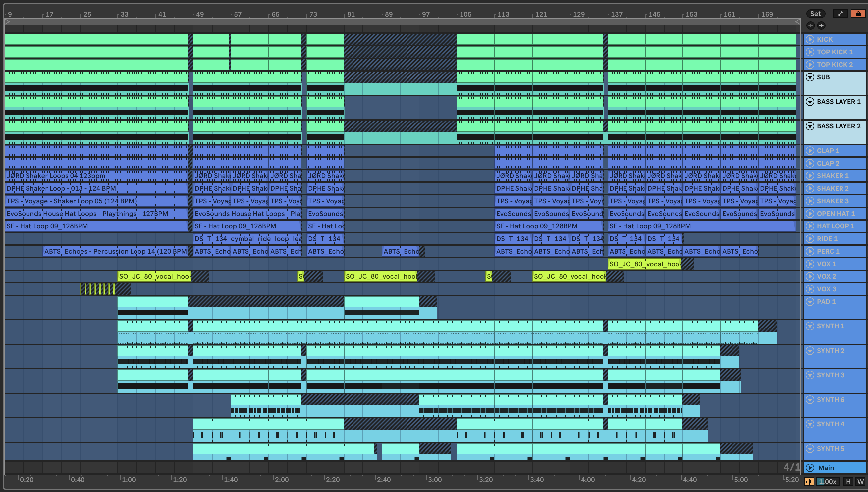Select the Main track header
The image size is (868, 492).
(835, 468)
